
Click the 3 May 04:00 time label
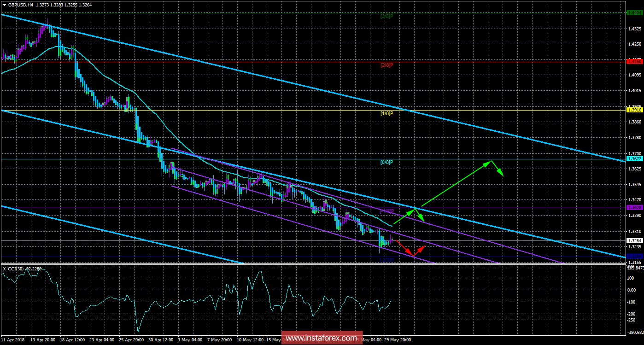[190, 340]
